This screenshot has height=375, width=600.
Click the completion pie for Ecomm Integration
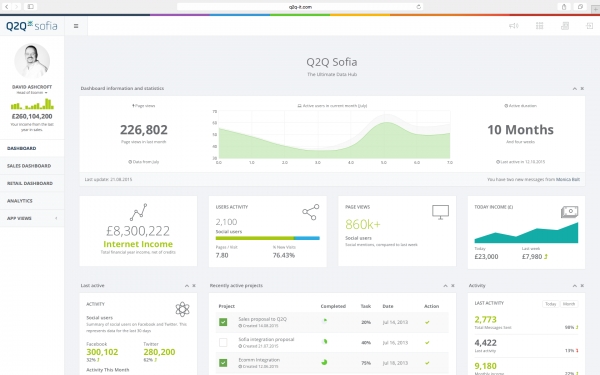point(324,362)
